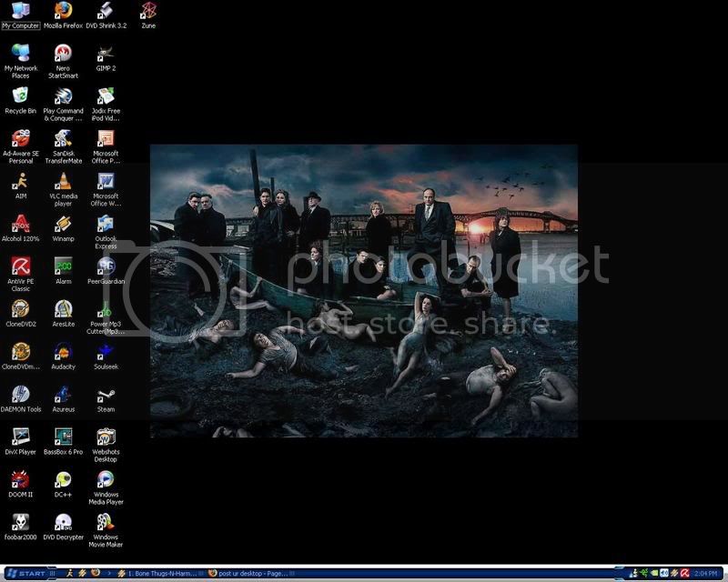Select the Azureus shortcut
This screenshot has height=582, width=728.
[63, 399]
